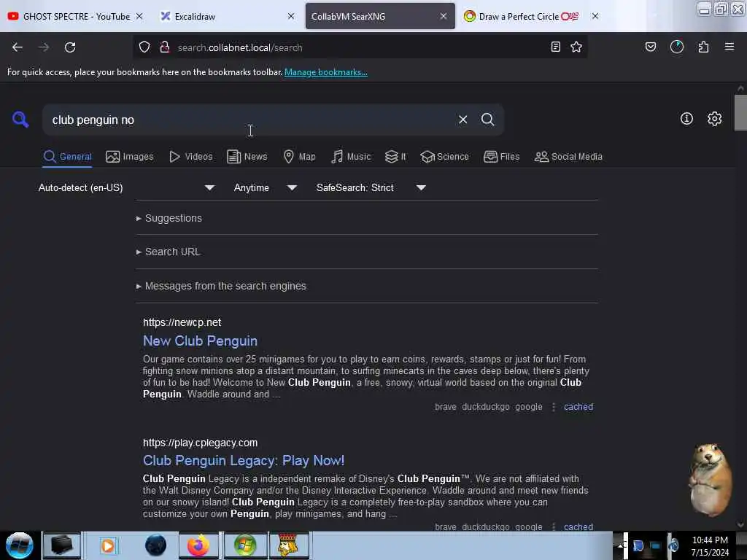
Task: Open the solitaire king card taskbar icon
Action: pyautogui.click(x=289, y=545)
